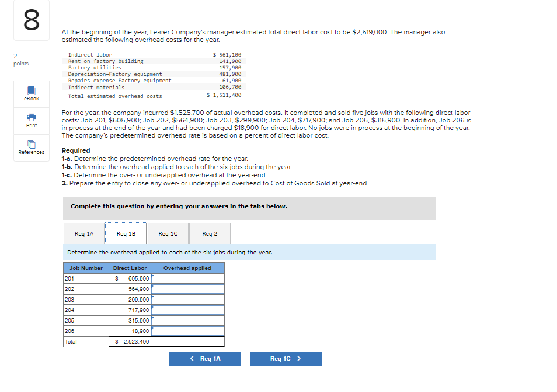Click overhead applied field for Job 204
Image resolution: width=557 pixels, height=392 pixels.
[188, 310]
